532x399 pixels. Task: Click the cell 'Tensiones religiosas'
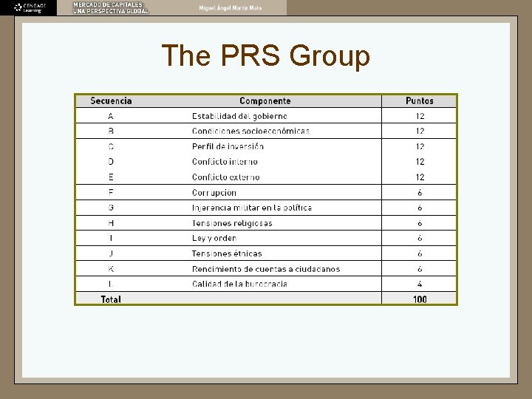point(232,223)
